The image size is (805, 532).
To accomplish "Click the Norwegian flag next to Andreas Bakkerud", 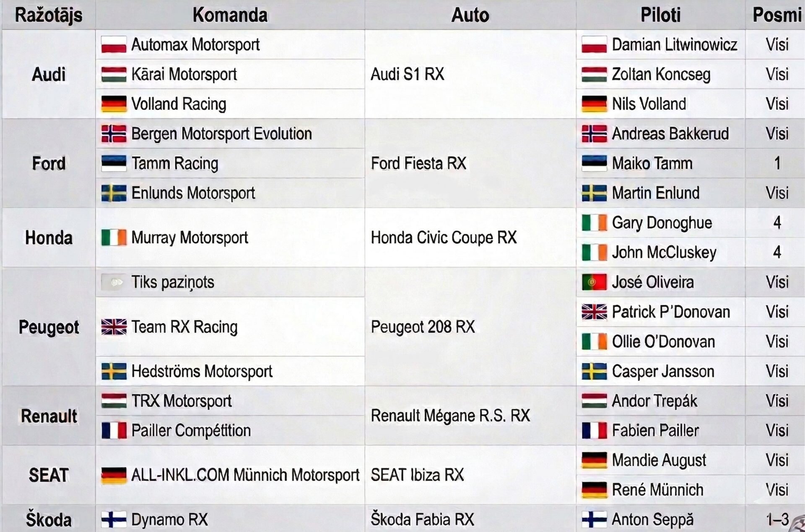I will [594, 134].
